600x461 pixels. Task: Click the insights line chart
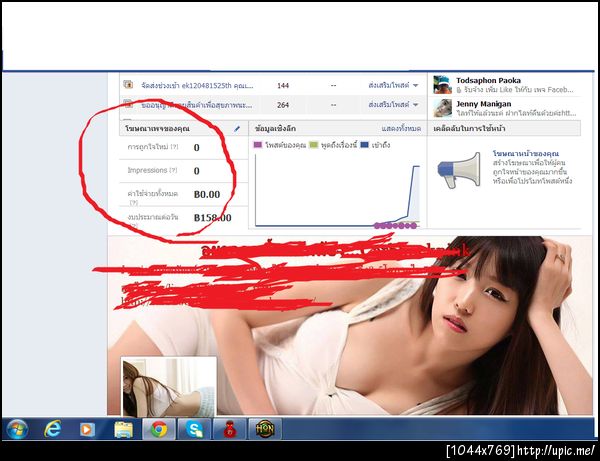(x=338, y=191)
